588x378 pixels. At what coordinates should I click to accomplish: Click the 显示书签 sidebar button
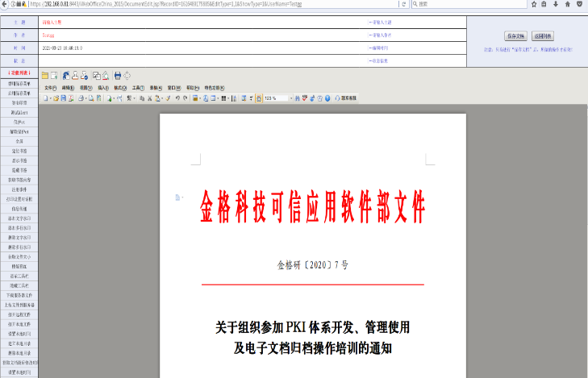19,160
